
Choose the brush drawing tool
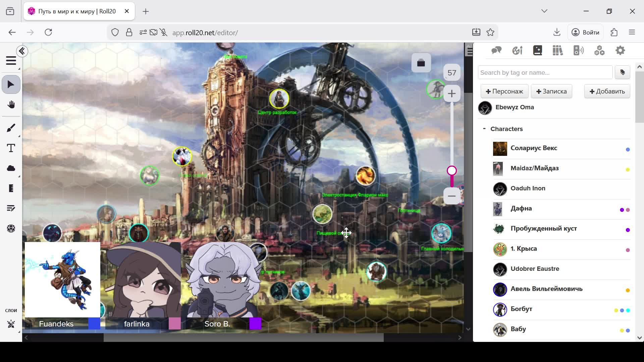11,128
